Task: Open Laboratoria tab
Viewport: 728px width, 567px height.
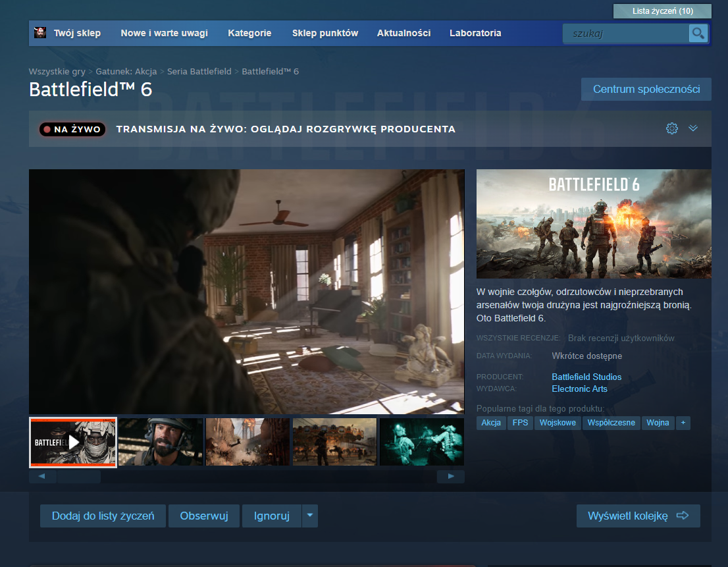Action: [475, 33]
